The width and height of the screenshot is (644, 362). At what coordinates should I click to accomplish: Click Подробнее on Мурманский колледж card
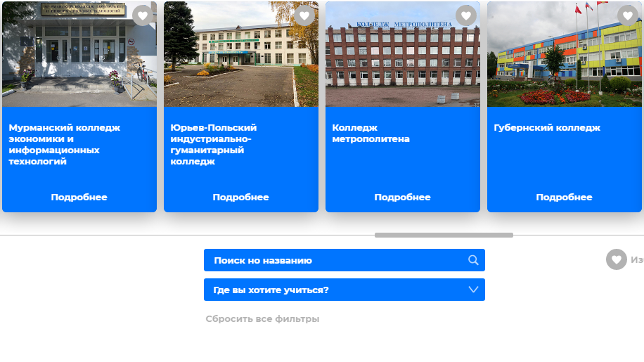pos(79,198)
